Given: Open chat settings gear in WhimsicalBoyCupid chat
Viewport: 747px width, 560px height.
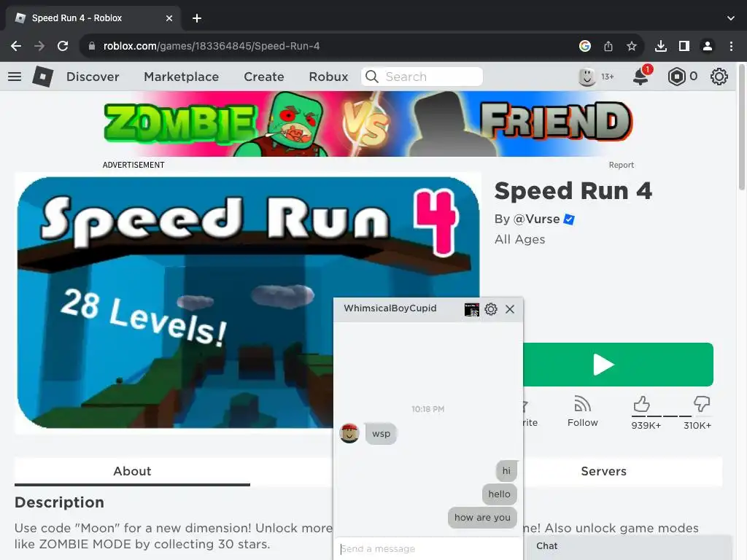Looking at the screenshot, I should coord(491,309).
